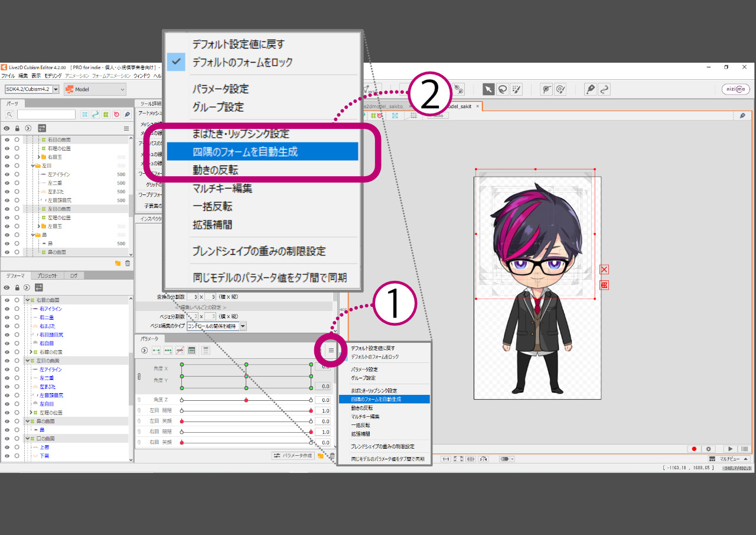The width and height of the screenshot is (756, 535).
Task: Select the arrow selection tool in top toolbar
Action: point(488,89)
